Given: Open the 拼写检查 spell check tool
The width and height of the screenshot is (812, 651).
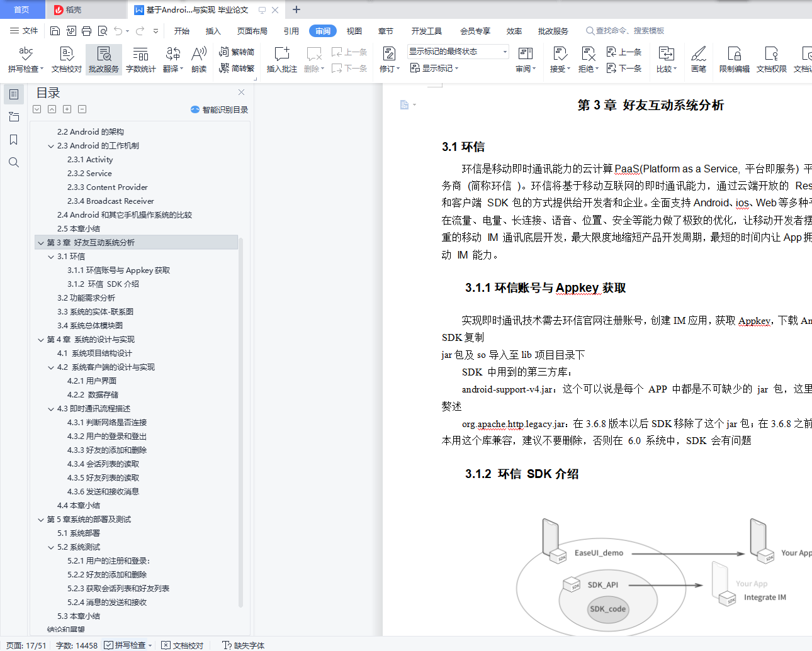Looking at the screenshot, I should click(26, 60).
